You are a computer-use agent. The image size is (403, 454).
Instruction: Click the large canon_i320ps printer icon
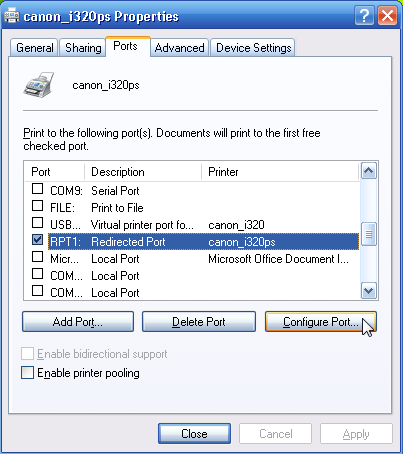point(39,85)
